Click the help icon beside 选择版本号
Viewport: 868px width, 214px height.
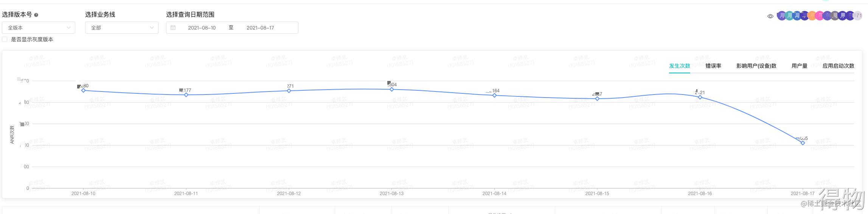[36, 15]
